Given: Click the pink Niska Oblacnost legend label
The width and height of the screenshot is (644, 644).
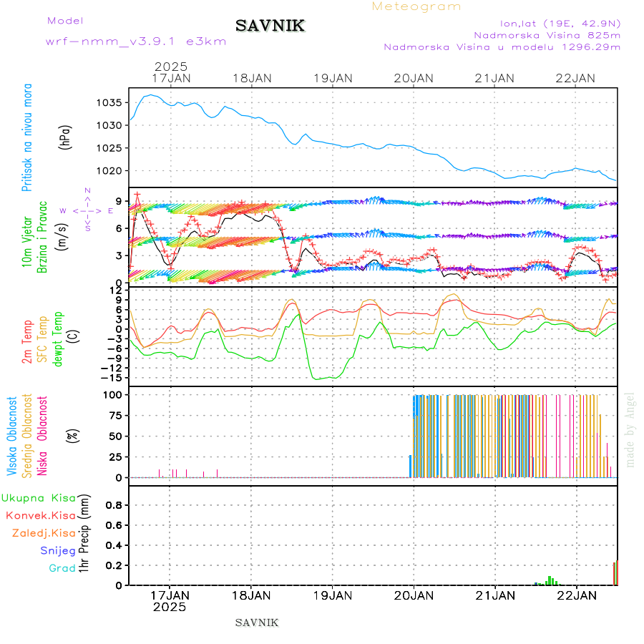Looking at the screenshot, I should [x=43, y=436].
